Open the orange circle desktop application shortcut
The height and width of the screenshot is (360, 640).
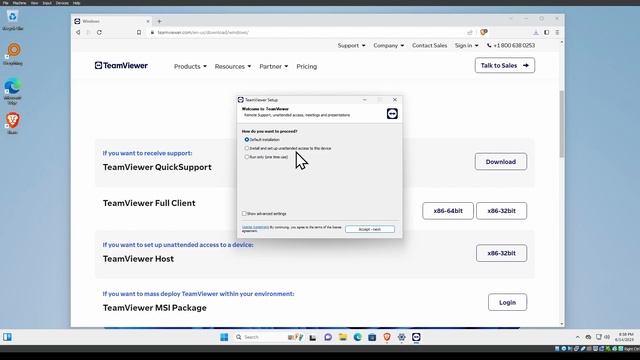tap(13, 53)
